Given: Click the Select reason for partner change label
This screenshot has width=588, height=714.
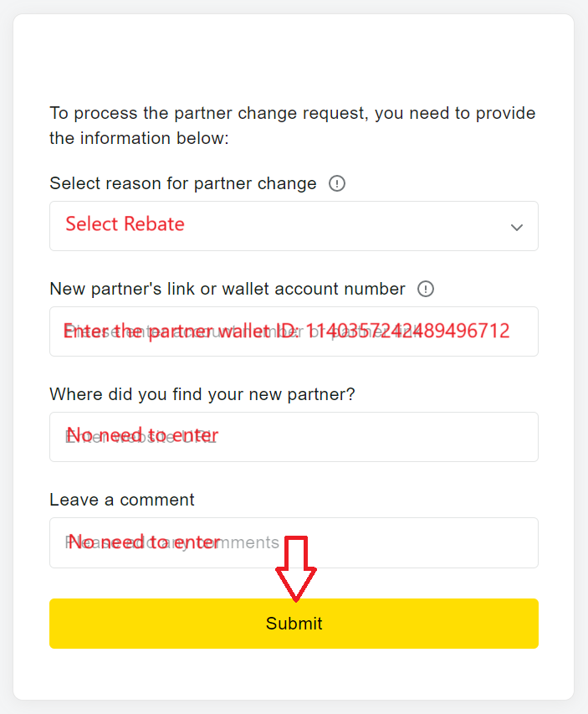Looking at the screenshot, I should tap(183, 183).
